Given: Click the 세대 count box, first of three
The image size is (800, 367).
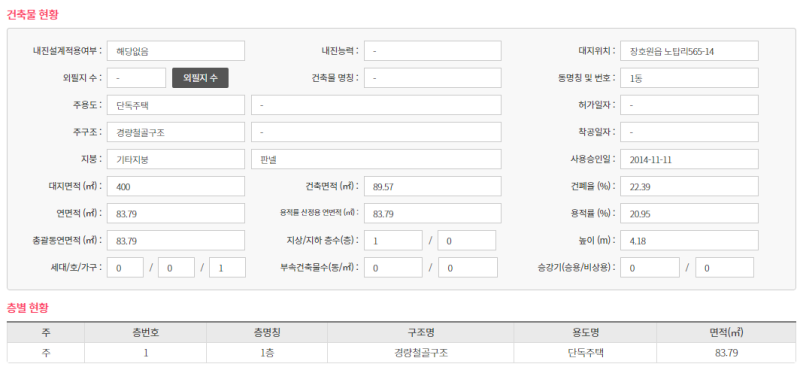Looking at the screenshot, I should click(125, 267).
